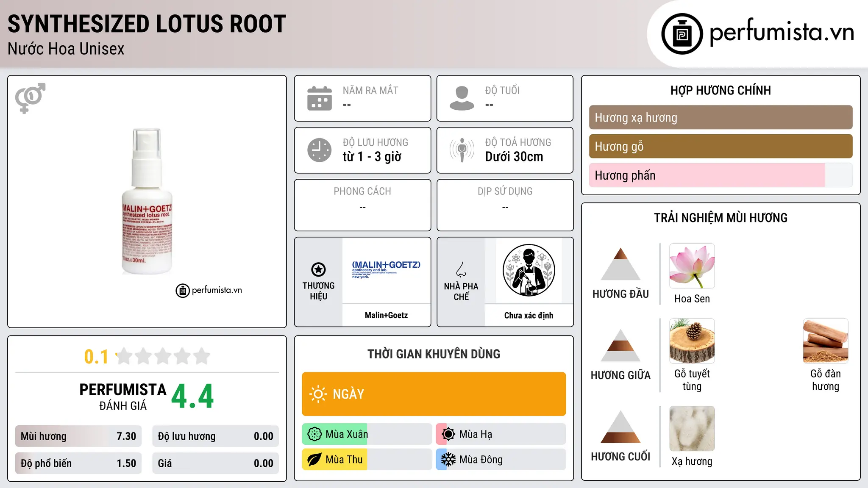
Task: Click the Chưa xác định perfumer caption
Action: tap(529, 315)
